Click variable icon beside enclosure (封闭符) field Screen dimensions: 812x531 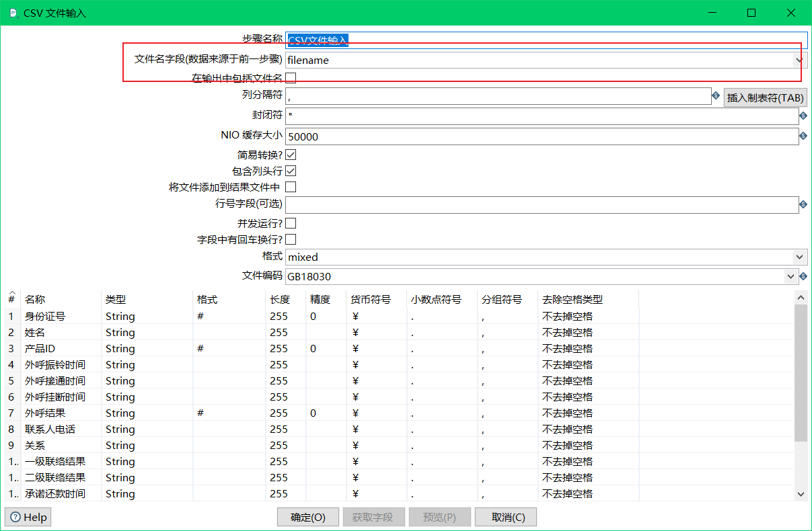tap(803, 116)
